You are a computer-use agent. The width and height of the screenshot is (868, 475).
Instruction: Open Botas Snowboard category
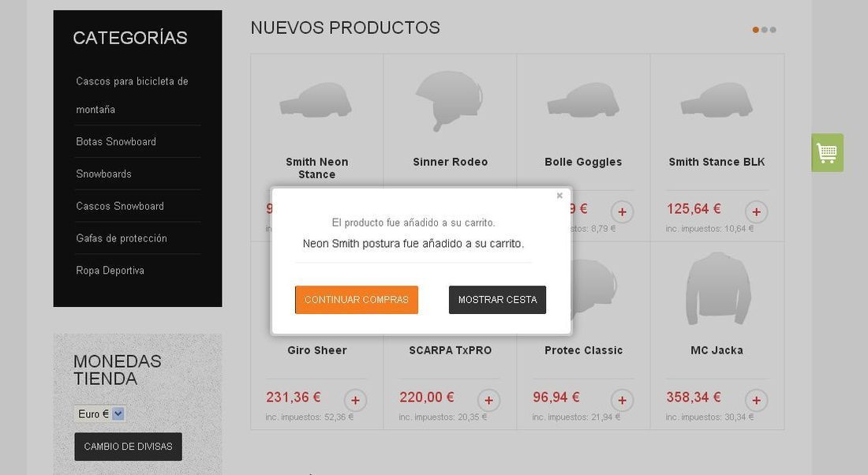(x=116, y=142)
